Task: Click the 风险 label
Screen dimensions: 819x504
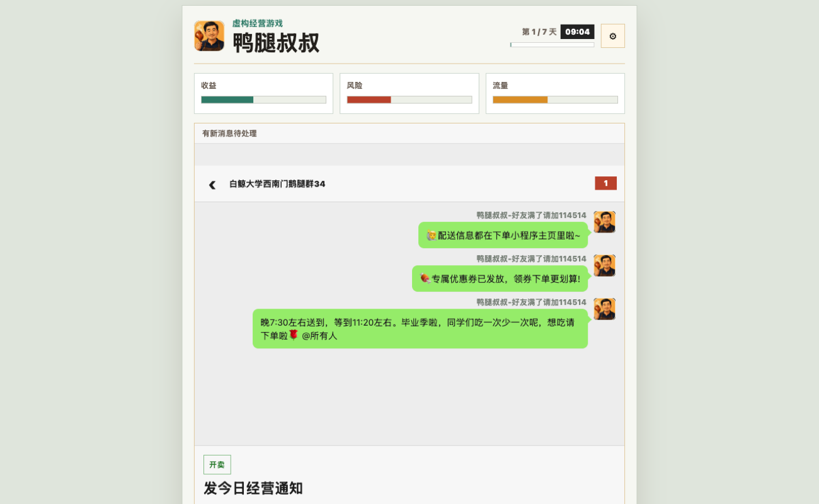Action: coord(355,85)
